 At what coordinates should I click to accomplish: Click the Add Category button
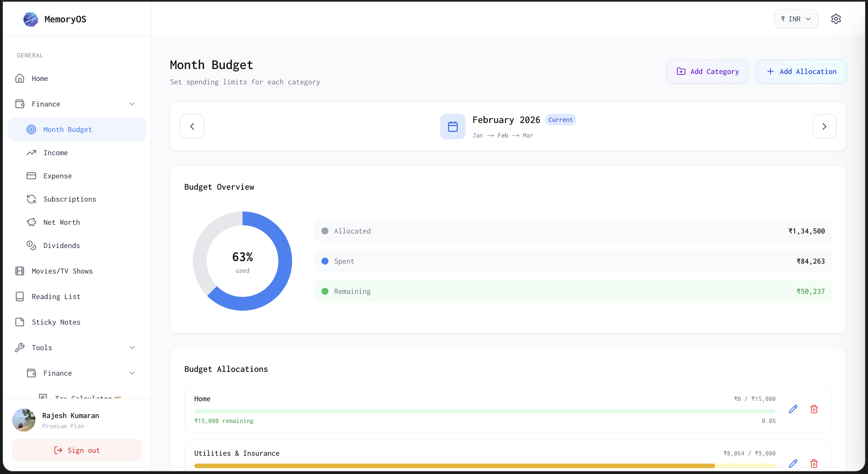pos(708,71)
